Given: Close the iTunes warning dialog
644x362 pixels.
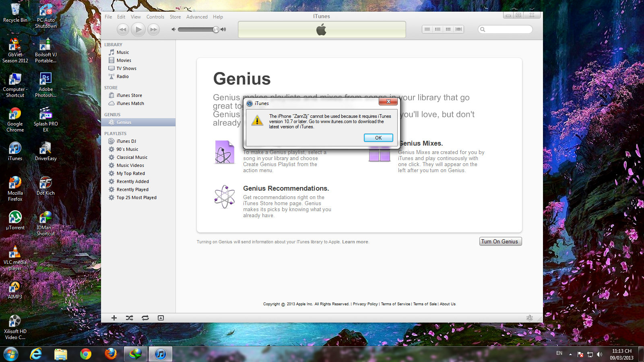Looking at the screenshot, I should 388,101.
